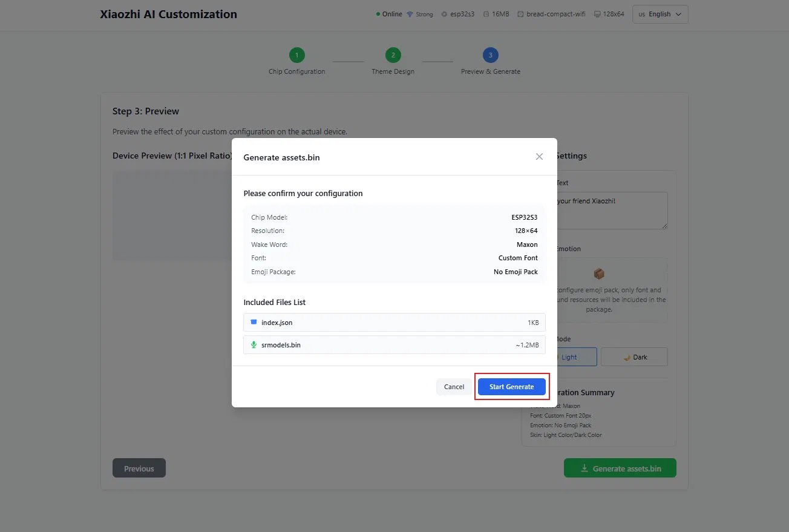Click the No Emoji Pack value

(516, 272)
